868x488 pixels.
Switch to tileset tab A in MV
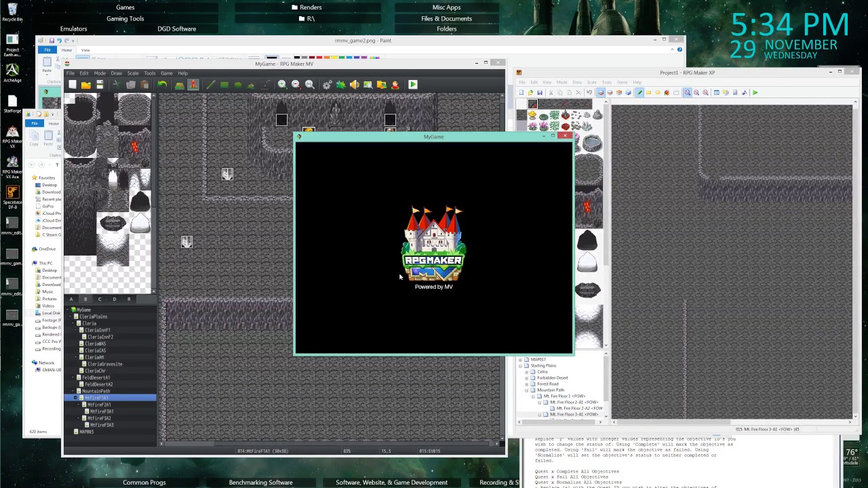click(x=71, y=299)
